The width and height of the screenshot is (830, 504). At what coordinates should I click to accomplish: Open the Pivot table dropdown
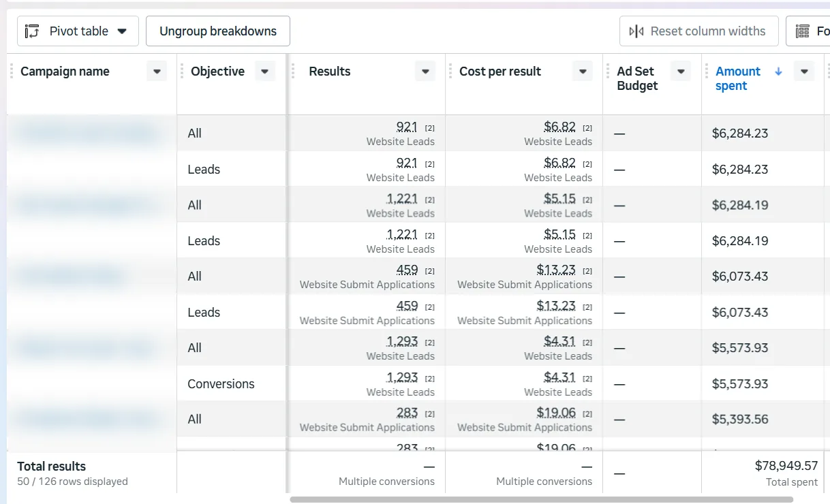pos(78,31)
